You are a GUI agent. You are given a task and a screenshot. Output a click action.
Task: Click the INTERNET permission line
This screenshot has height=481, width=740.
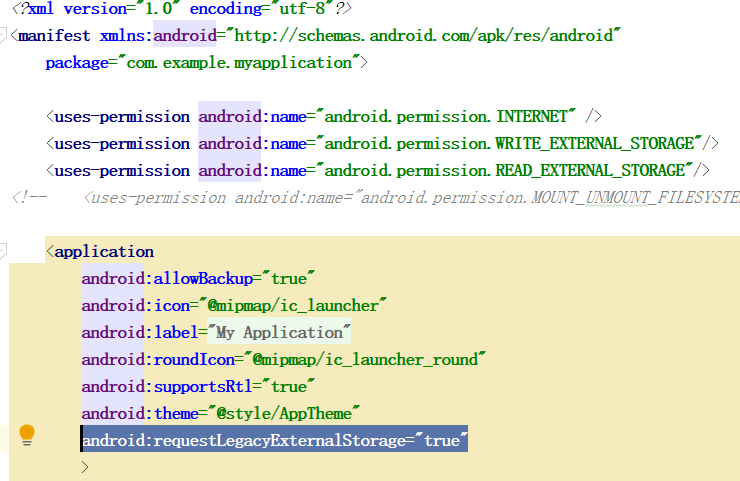pos(324,116)
